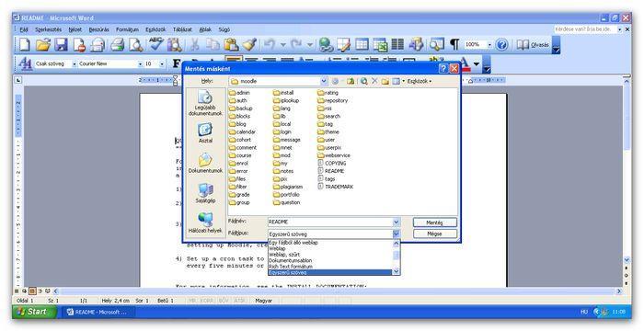
Task: Open the Asztal desktop shortcut
Action: [x=205, y=133]
